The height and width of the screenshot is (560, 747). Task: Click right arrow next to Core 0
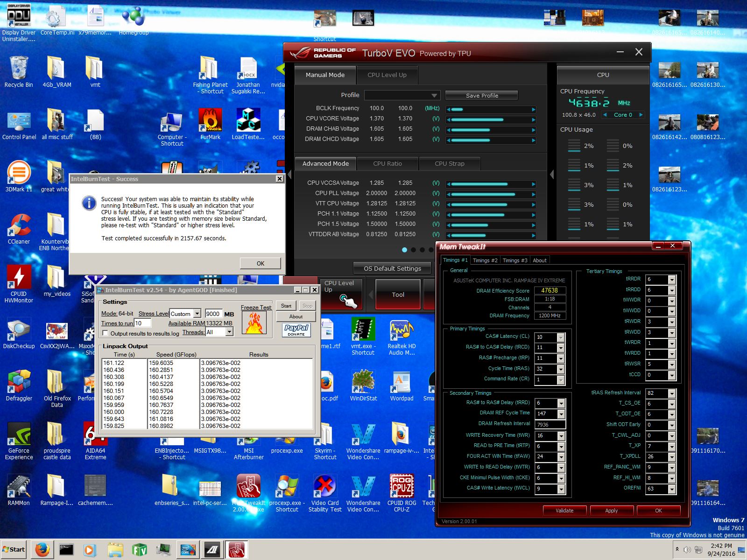tap(641, 115)
